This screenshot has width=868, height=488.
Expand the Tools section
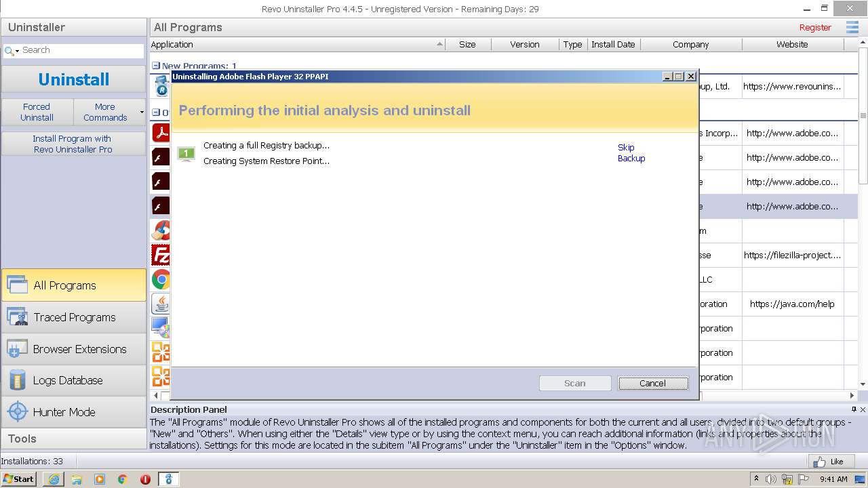click(73, 439)
